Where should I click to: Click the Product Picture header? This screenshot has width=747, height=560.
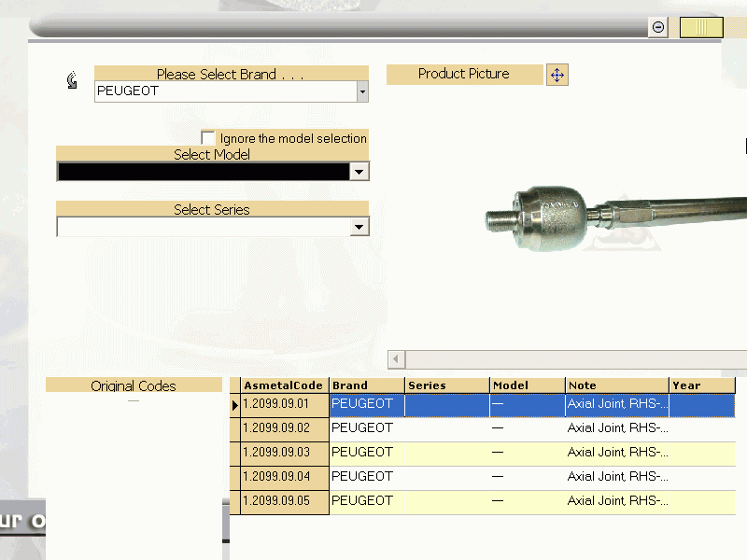[464, 75]
